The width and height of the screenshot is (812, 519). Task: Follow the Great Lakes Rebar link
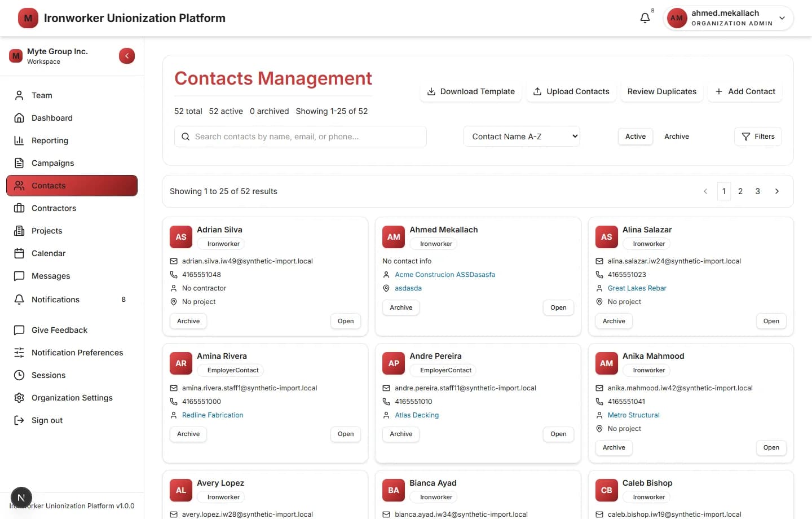coord(637,288)
